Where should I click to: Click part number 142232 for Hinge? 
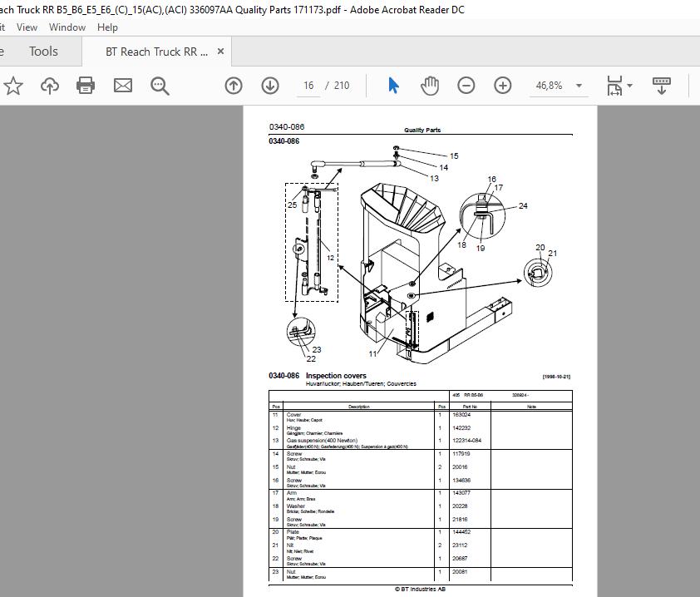click(x=461, y=427)
